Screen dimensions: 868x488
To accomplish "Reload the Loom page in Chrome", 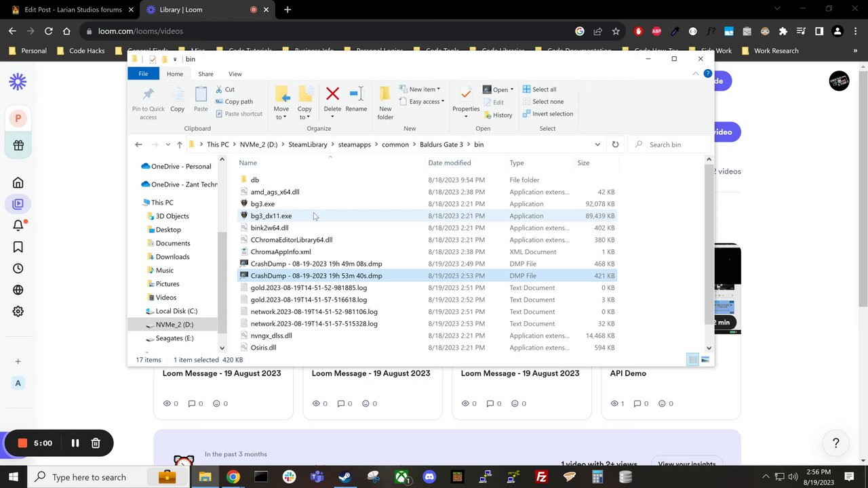I will click(48, 31).
